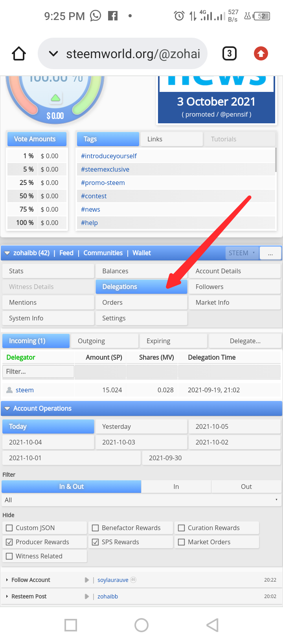Tap the Android home circle button

point(141,625)
